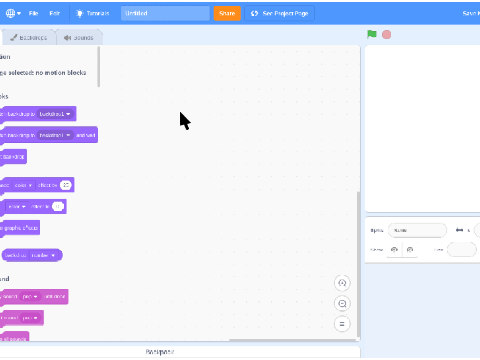The width and height of the screenshot is (480, 360).
Task: Open the backdrop dropdown in switch backdrop block
Action: (x=55, y=114)
